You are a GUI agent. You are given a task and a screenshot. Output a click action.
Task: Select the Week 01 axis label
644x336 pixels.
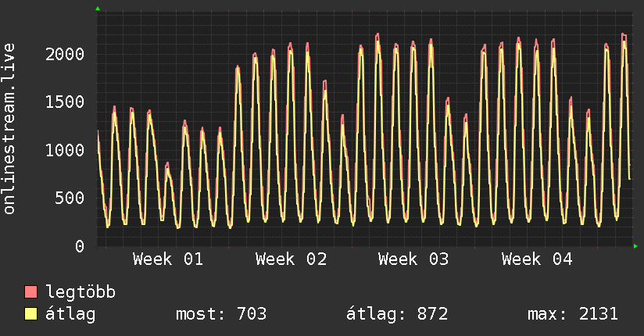tap(168, 259)
